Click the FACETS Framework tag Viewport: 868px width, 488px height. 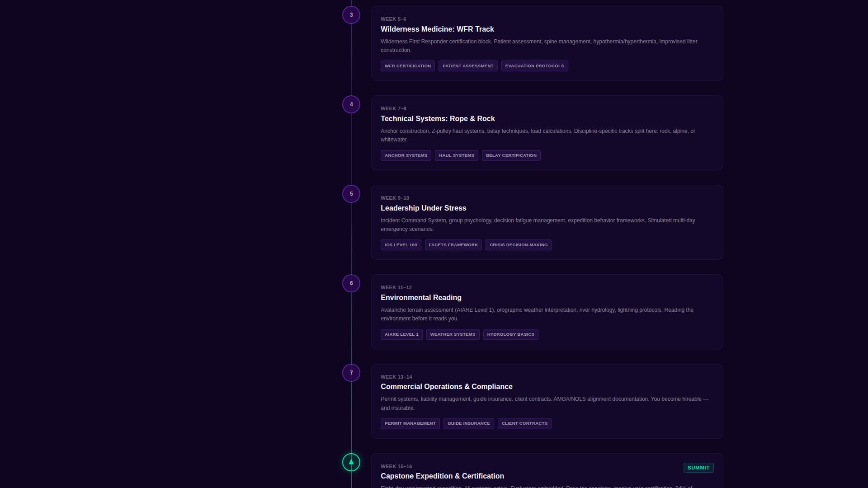pos(453,245)
